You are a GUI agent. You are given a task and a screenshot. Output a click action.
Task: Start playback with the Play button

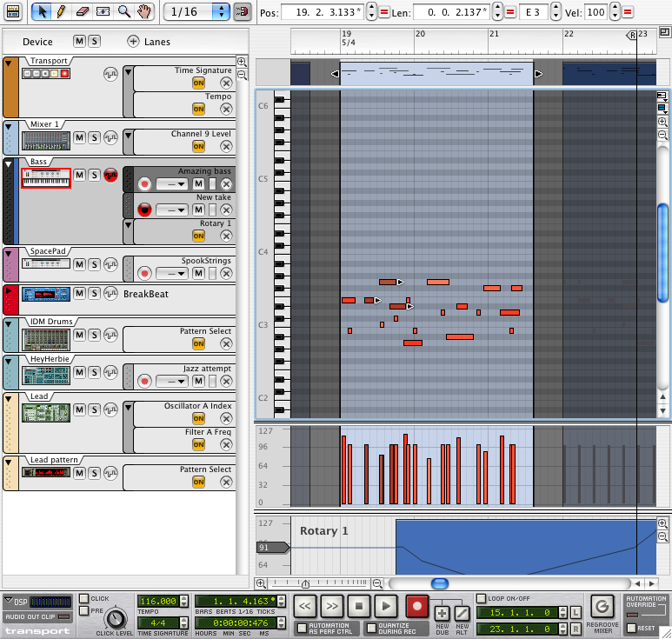coord(386,606)
